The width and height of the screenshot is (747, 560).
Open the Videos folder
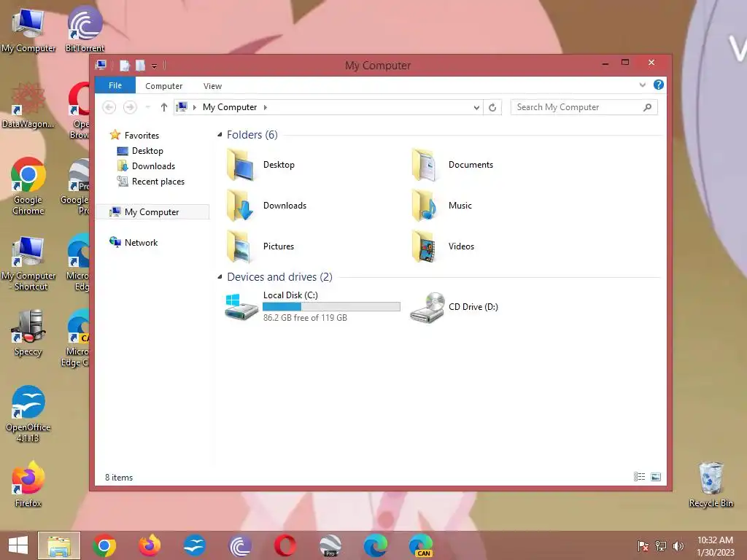pyautogui.click(x=443, y=246)
